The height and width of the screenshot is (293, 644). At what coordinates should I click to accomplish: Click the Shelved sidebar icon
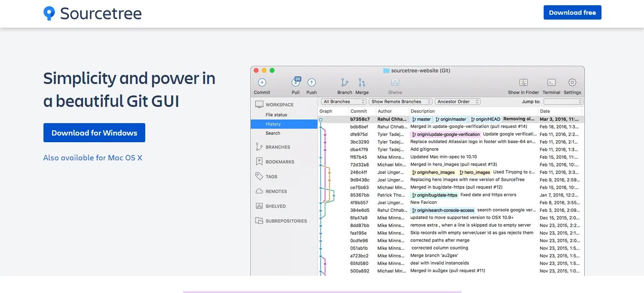coord(259,206)
